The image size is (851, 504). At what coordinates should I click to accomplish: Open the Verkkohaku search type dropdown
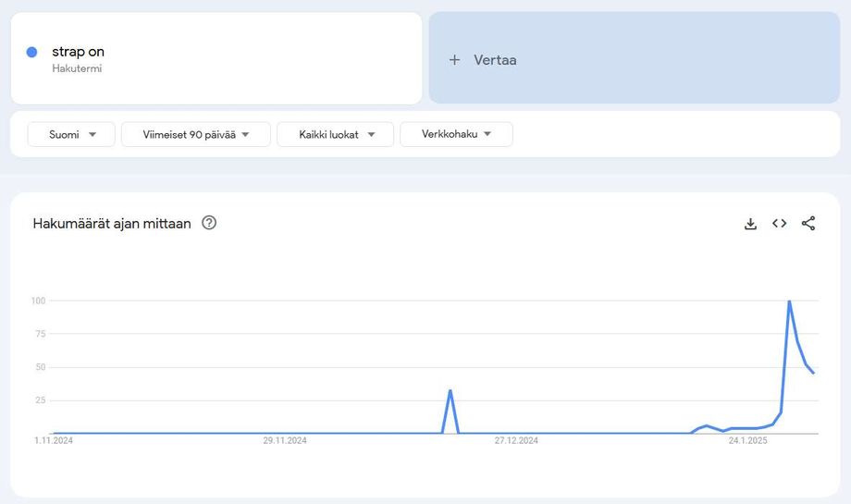coord(456,134)
